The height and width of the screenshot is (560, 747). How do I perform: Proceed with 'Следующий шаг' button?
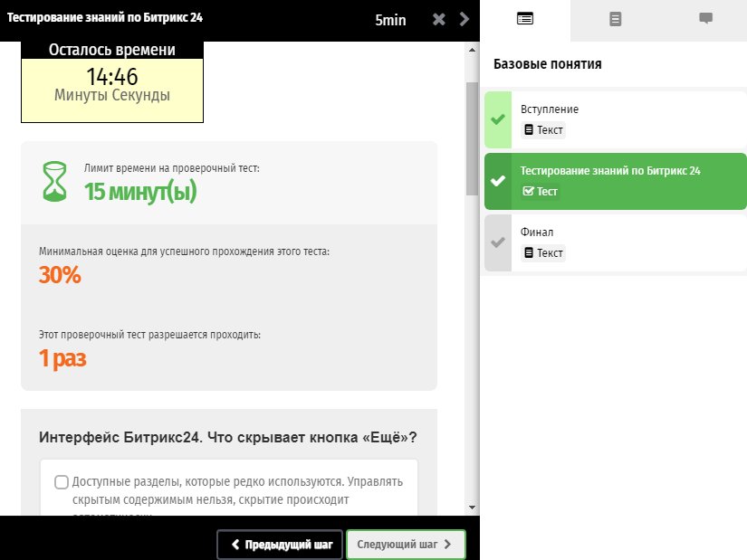pyautogui.click(x=406, y=545)
